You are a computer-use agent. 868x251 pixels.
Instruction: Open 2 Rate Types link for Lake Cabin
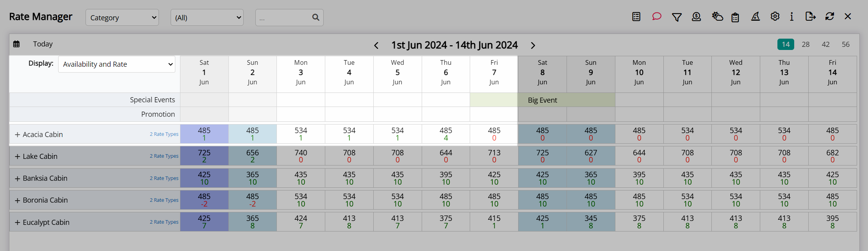164,156
